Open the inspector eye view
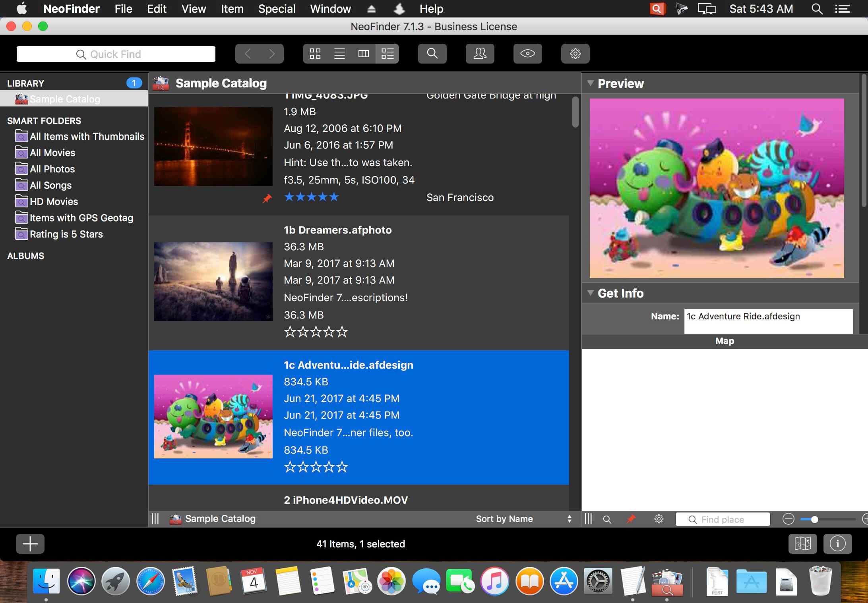The height and width of the screenshot is (603, 868). [527, 54]
